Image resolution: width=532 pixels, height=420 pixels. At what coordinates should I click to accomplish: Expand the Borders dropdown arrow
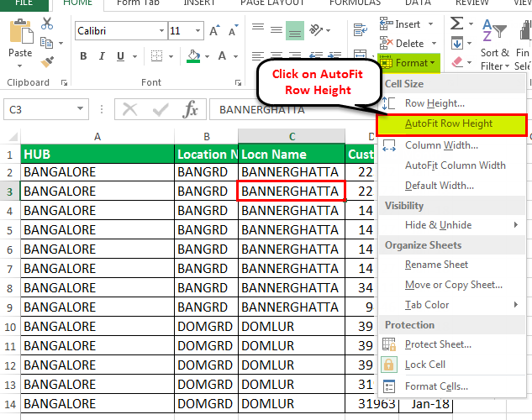click(x=171, y=56)
